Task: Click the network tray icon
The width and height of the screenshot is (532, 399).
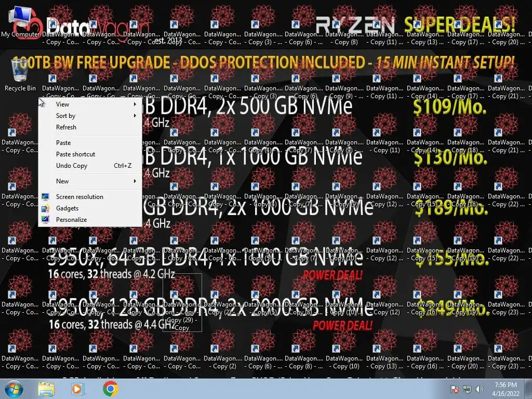Action: 467,389
